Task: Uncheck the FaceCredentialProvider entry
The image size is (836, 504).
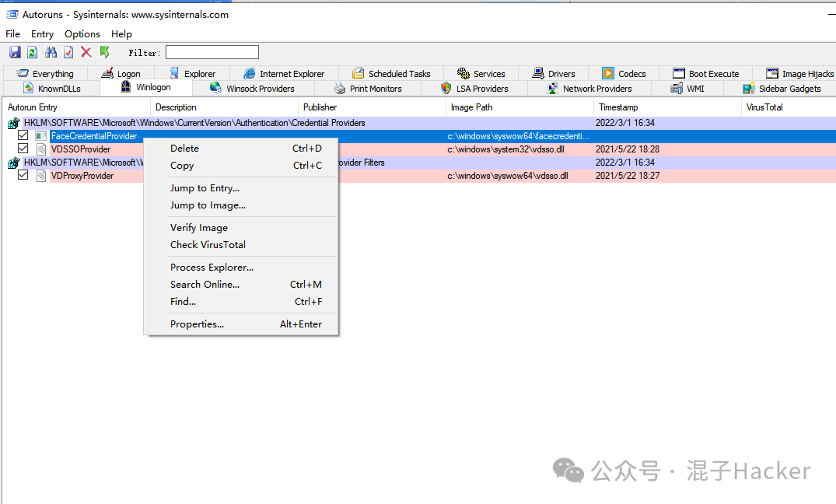Action: coord(23,135)
